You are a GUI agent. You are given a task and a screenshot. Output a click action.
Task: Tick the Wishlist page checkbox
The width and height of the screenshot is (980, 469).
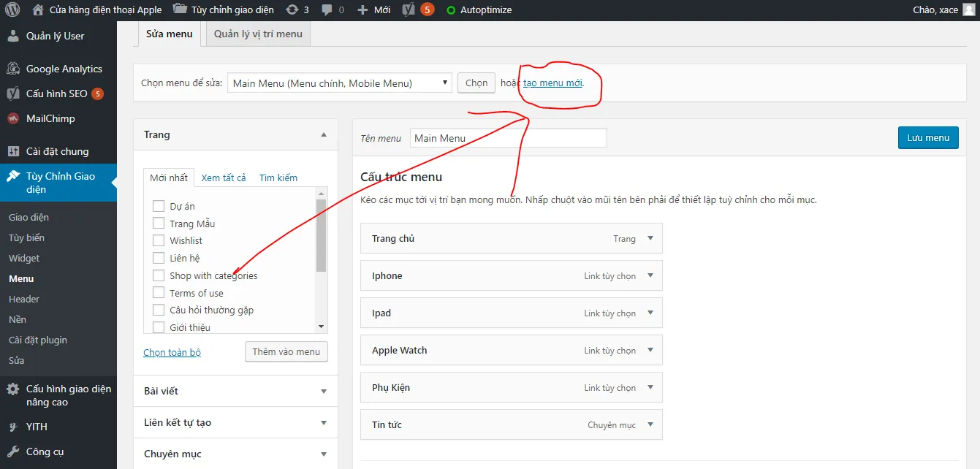click(x=158, y=240)
